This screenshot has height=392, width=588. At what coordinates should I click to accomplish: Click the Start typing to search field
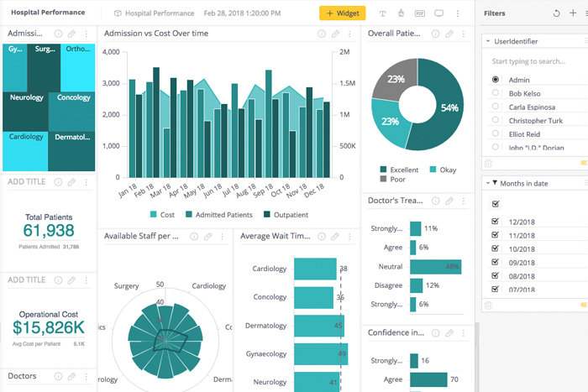coord(528,61)
